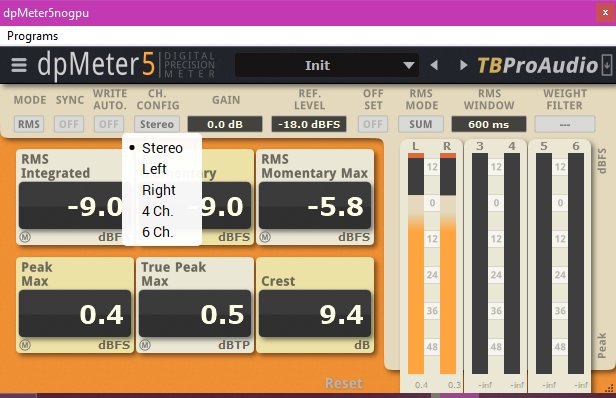Toggle OFF SET switch

click(x=373, y=124)
